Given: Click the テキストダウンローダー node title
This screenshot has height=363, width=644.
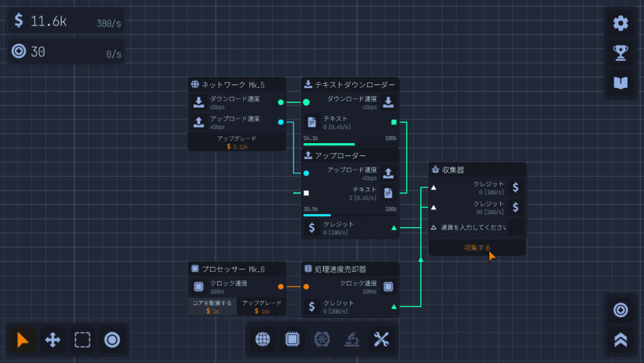Looking at the screenshot, I should tap(355, 85).
